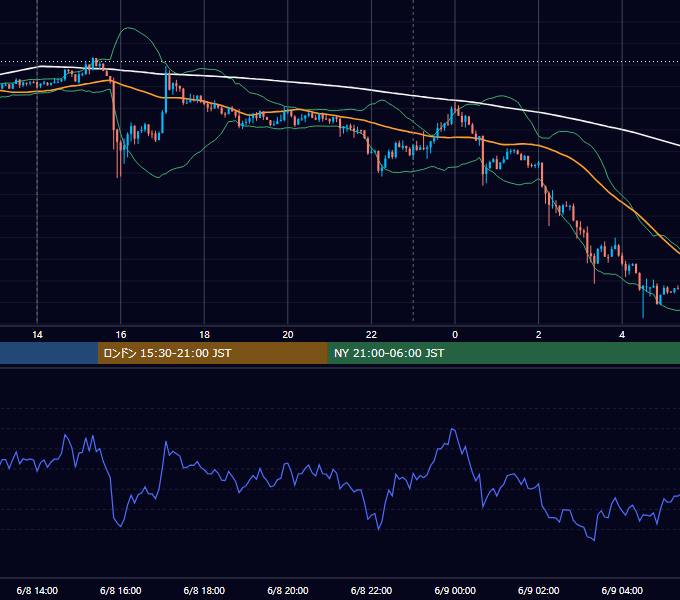Click the 6/8 22:00 date label
This screenshot has height=600, width=680.
tap(371, 590)
